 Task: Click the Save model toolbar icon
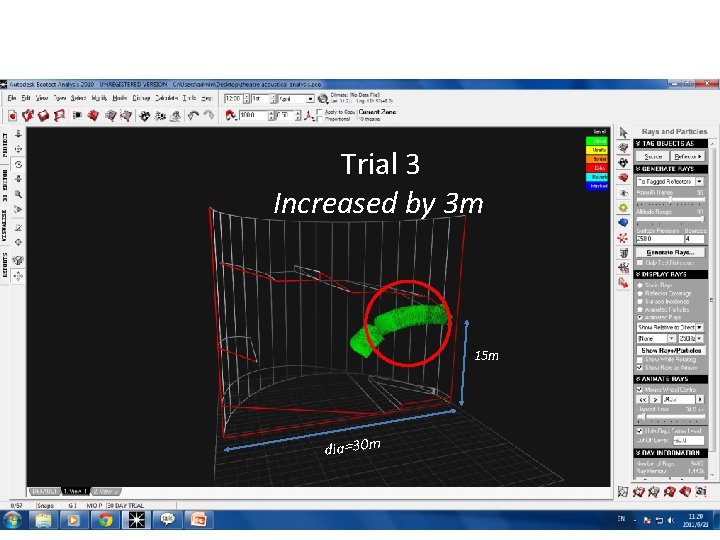pyautogui.click(x=43, y=116)
